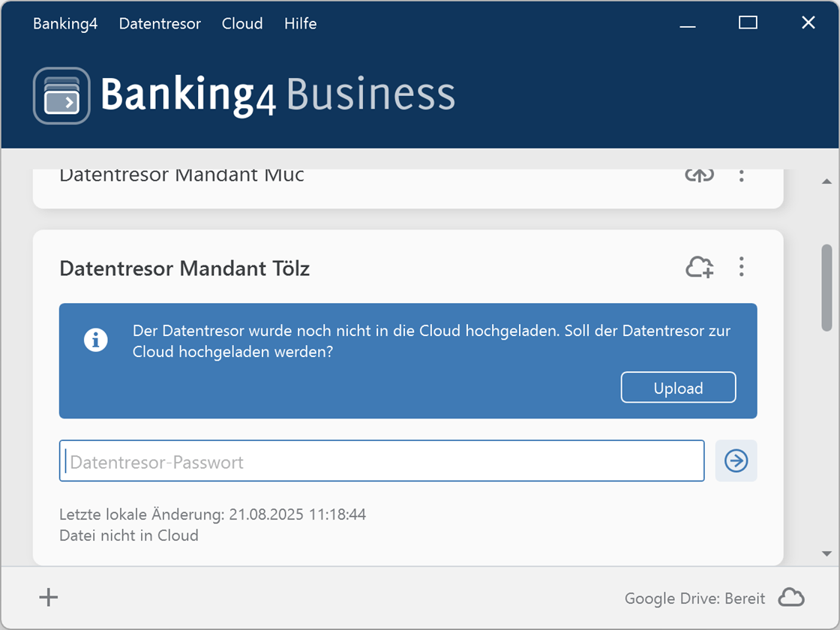This screenshot has height=630, width=840.
Task: Open options menu for Datentresor Mandant Muc
Action: coord(741,175)
